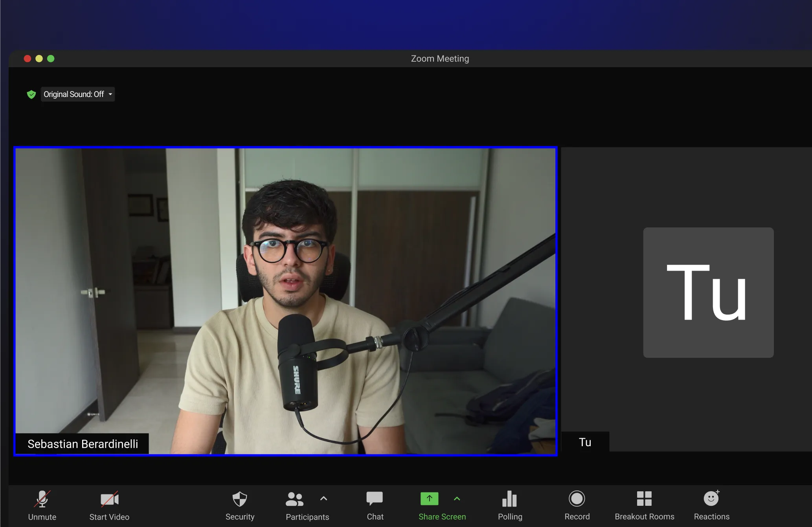Open the Breakout Rooms grid icon
812x527 pixels.
click(644, 499)
